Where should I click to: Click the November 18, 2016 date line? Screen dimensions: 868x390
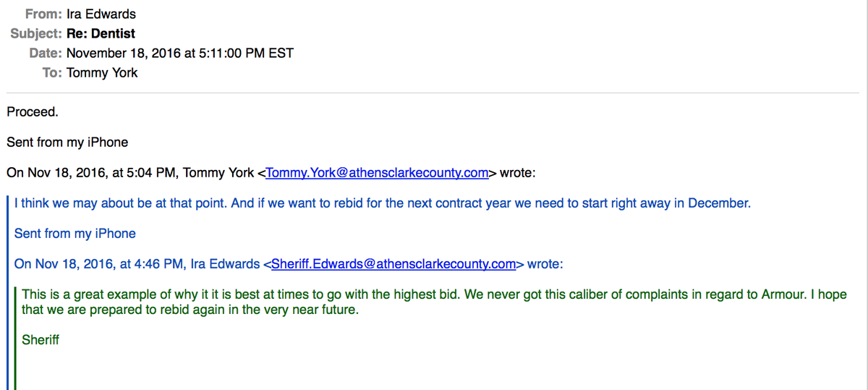point(180,53)
